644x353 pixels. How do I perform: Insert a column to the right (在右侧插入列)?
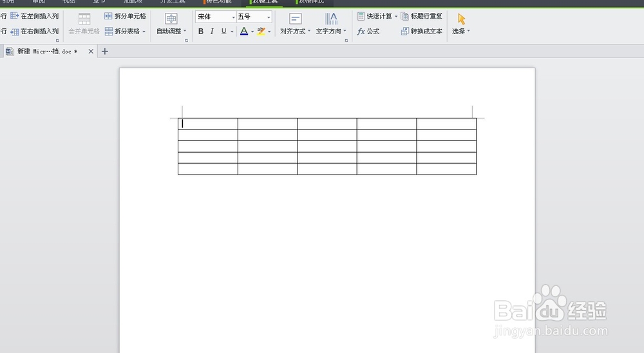(x=35, y=31)
